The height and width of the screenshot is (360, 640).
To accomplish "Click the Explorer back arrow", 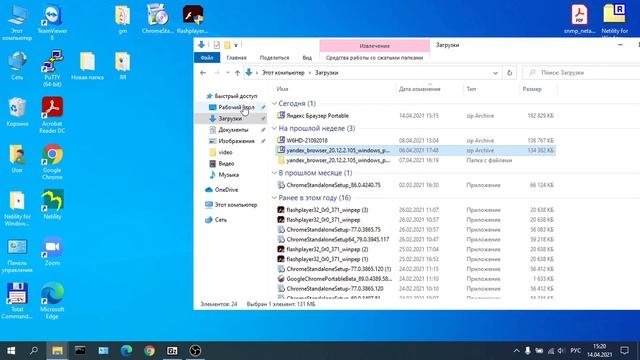I will (x=203, y=73).
